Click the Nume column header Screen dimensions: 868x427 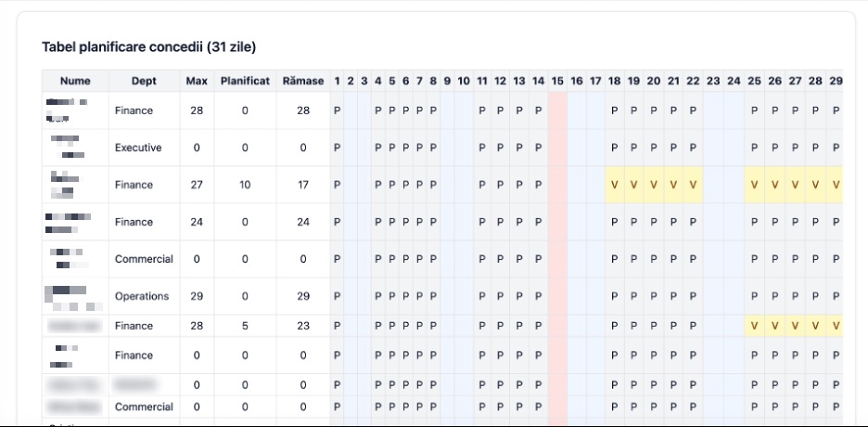pos(75,81)
